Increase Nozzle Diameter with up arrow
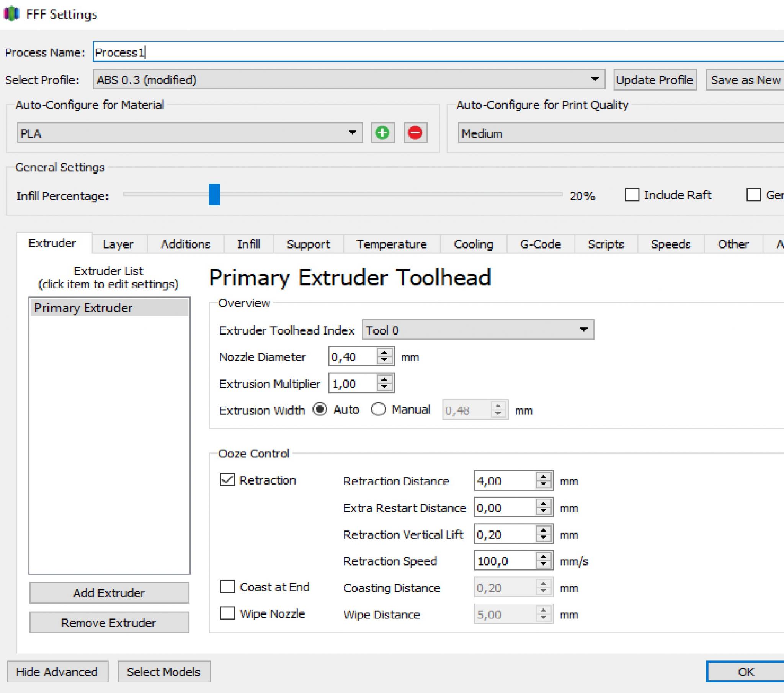The height and width of the screenshot is (693, 784). 384,353
